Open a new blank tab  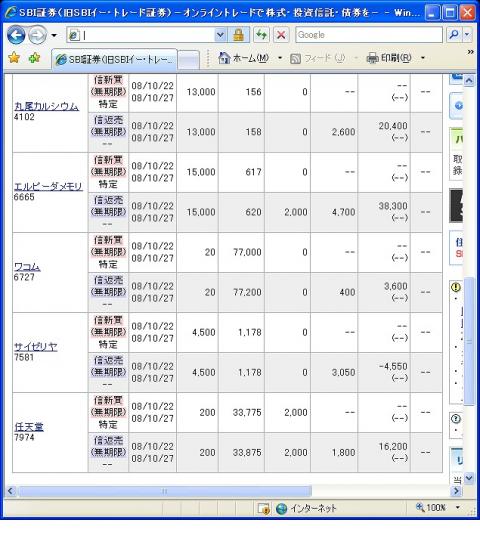189,60
